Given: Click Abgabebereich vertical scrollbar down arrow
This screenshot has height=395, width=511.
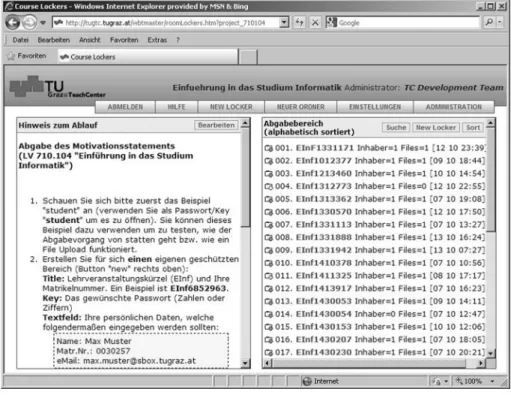Looking at the screenshot, I should pos(490,353).
